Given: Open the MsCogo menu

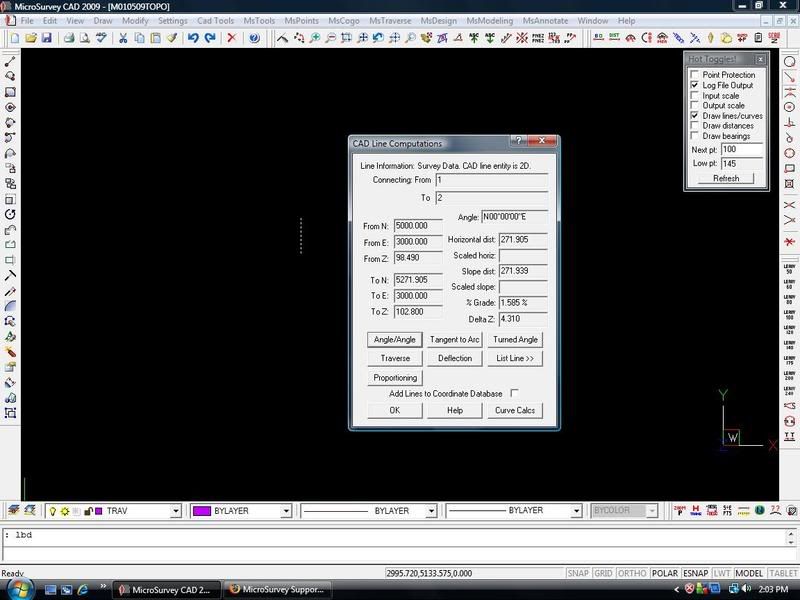Looking at the screenshot, I should 343,21.
